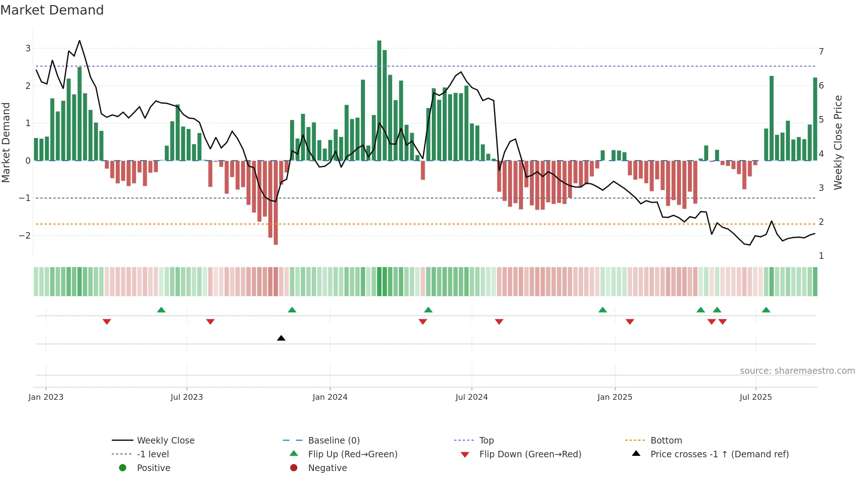Screen dimensions: 868x488
Task: Click the flip-down marker just after Jan 2025
Action: [630, 322]
